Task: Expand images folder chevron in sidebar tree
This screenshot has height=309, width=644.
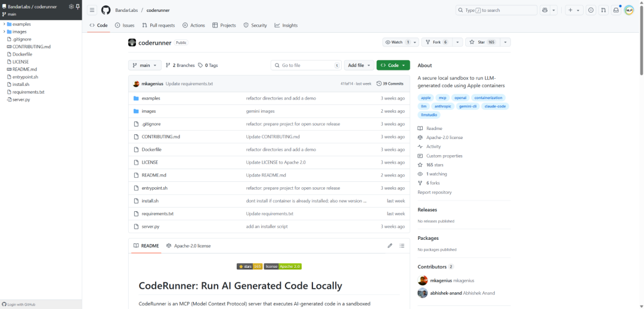Action: pos(4,32)
